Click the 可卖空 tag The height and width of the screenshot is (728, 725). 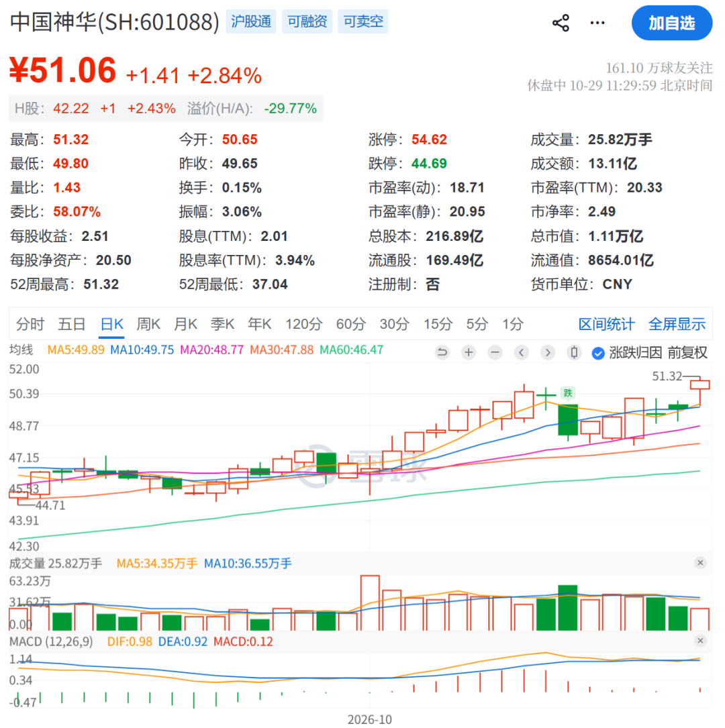[363, 21]
